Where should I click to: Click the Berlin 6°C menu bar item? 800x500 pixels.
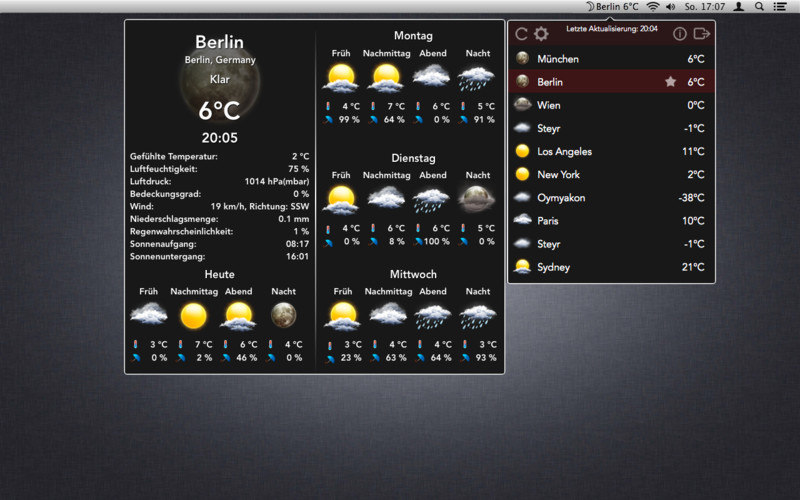(x=611, y=7)
